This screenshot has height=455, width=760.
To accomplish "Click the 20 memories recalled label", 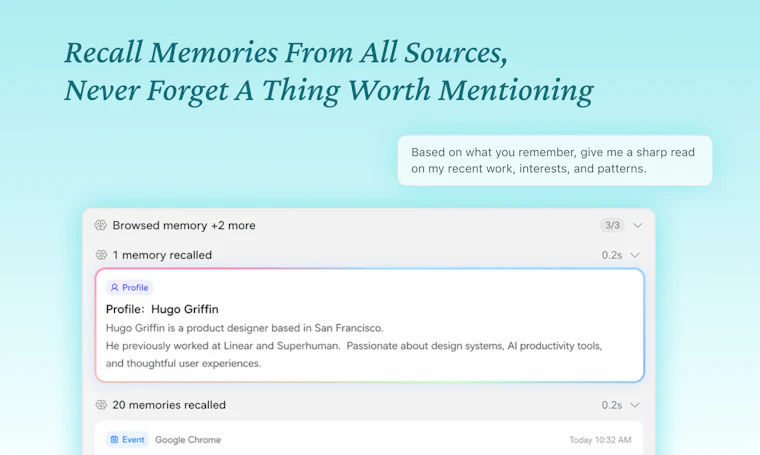I will tap(169, 405).
